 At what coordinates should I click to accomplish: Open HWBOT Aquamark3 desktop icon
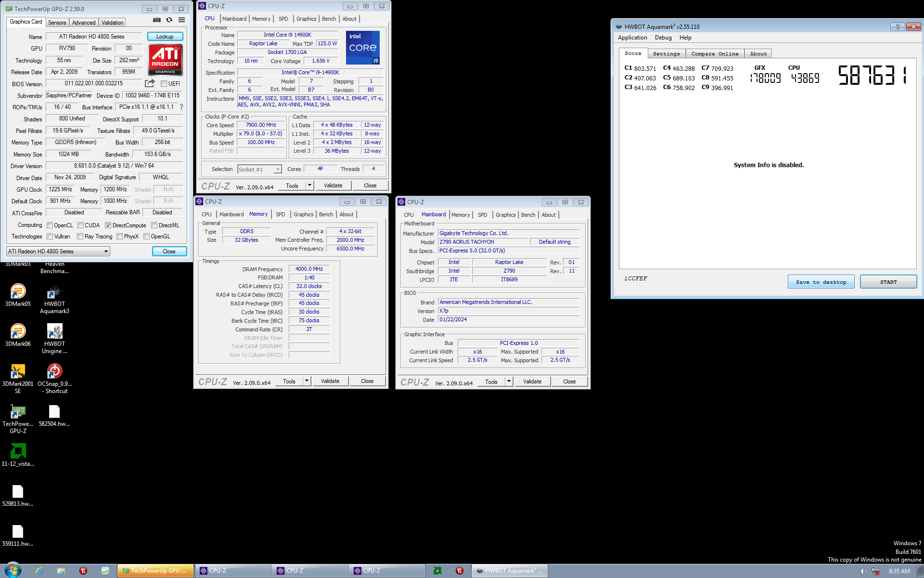[x=54, y=299]
